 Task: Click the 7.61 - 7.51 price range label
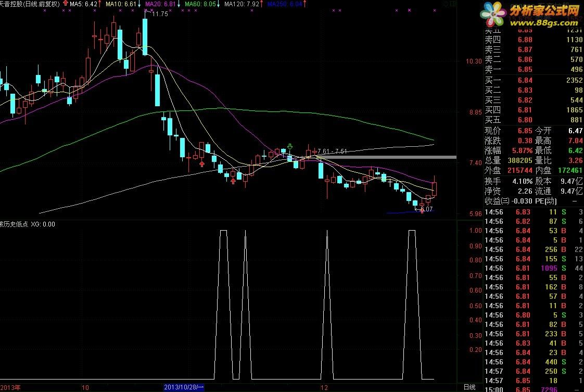pos(332,151)
